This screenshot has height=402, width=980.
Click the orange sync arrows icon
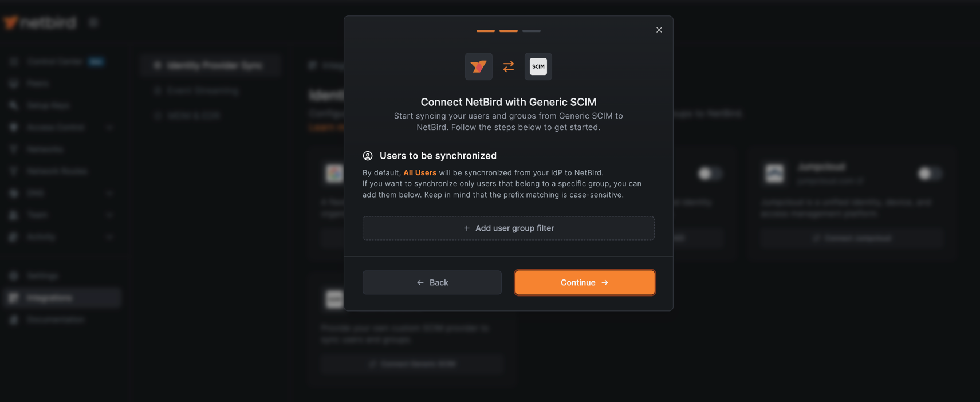point(509,66)
